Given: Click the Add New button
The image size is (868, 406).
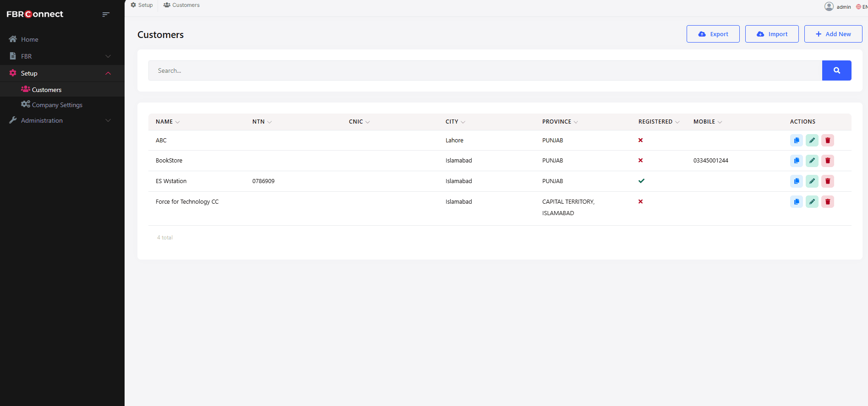Looking at the screenshot, I should coord(833,34).
